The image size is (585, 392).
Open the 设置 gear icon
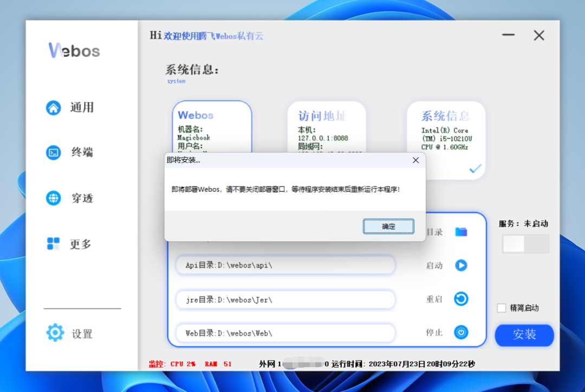click(x=55, y=332)
